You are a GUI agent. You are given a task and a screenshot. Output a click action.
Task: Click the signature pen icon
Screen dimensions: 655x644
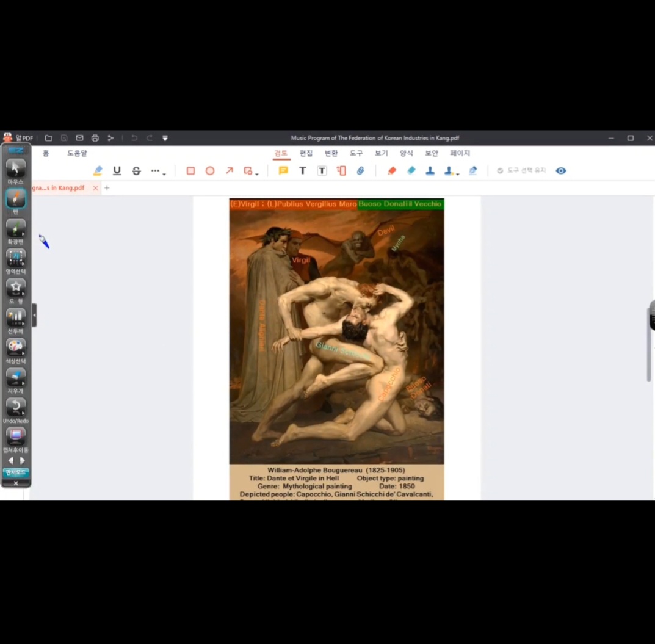[x=473, y=170]
